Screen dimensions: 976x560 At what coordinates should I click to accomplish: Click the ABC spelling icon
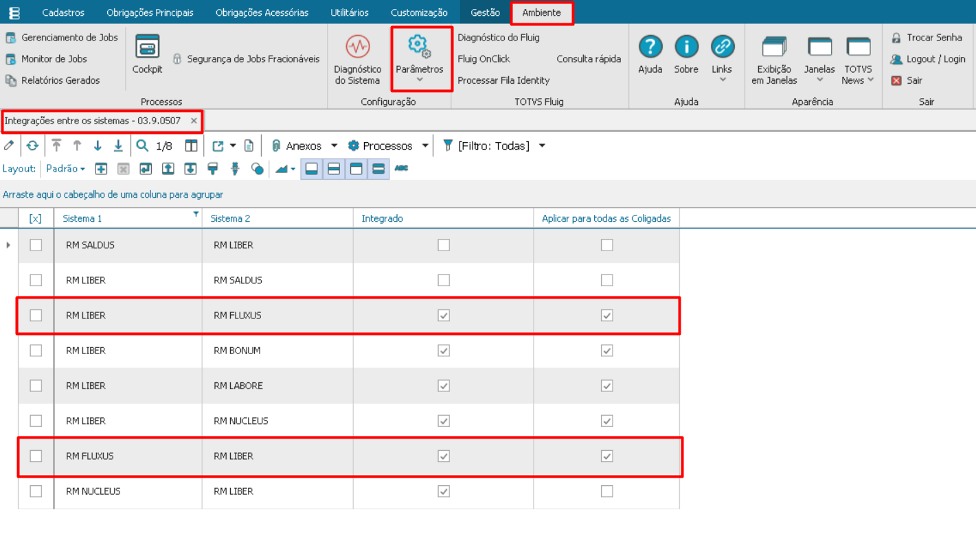coord(401,168)
